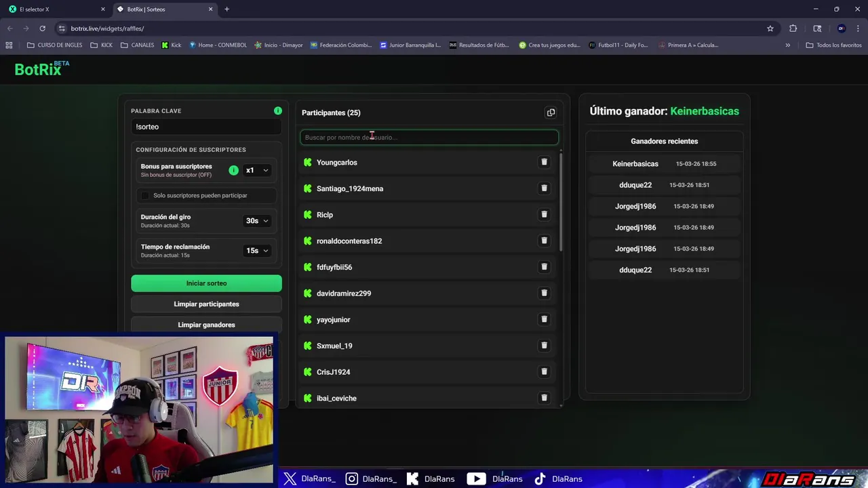Open browser side panel icon
The height and width of the screenshot is (488, 868).
pos(817,28)
